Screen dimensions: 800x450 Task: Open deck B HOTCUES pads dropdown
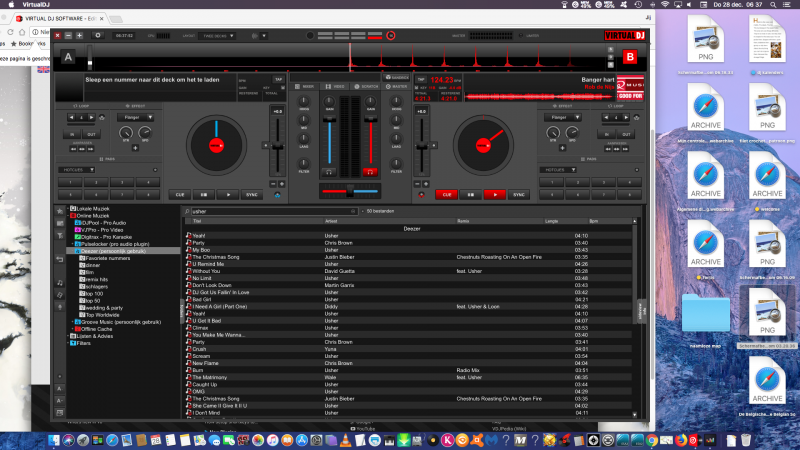559,170
